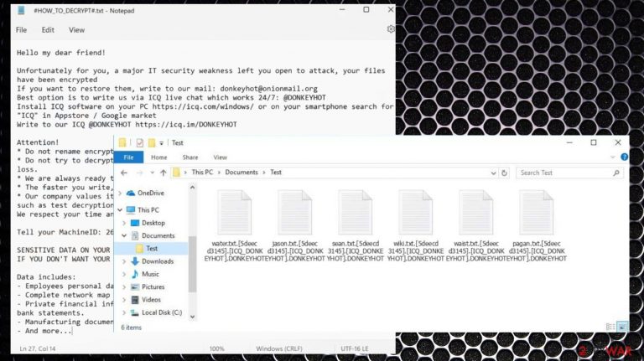The image size is (644, 361).
Task: Open the Notepad File menu
Action: pyautogui.click(x=21, y=30)
